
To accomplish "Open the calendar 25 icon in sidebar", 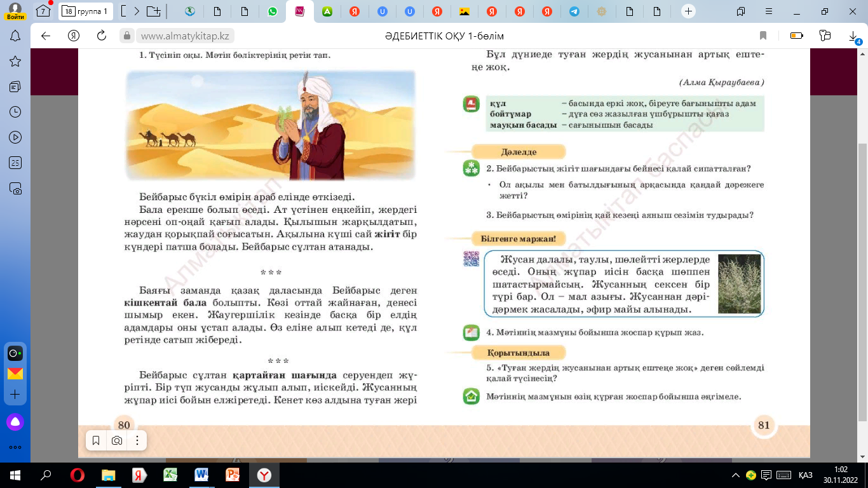I will (x=15, y=163).
